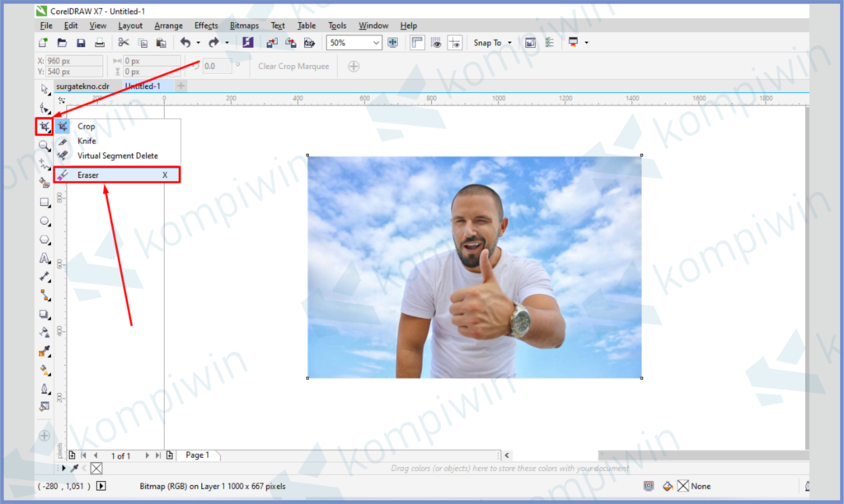Expand the undo history dropdown arrow
Screen dimensions: 844x504
pos(198,43)
